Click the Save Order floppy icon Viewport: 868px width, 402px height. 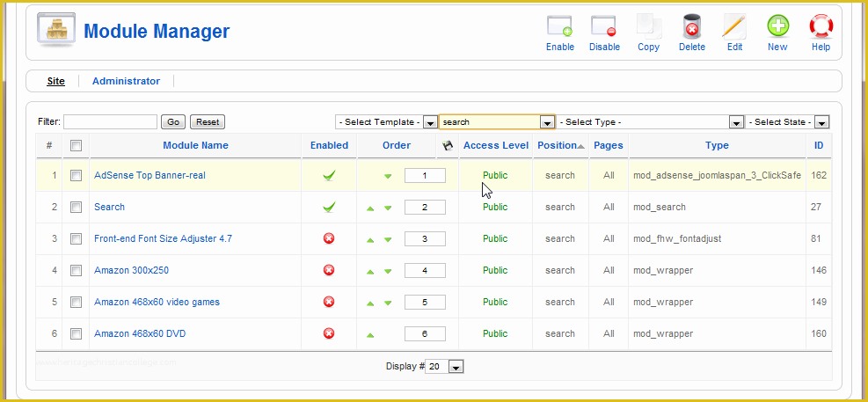click(448, 146)
